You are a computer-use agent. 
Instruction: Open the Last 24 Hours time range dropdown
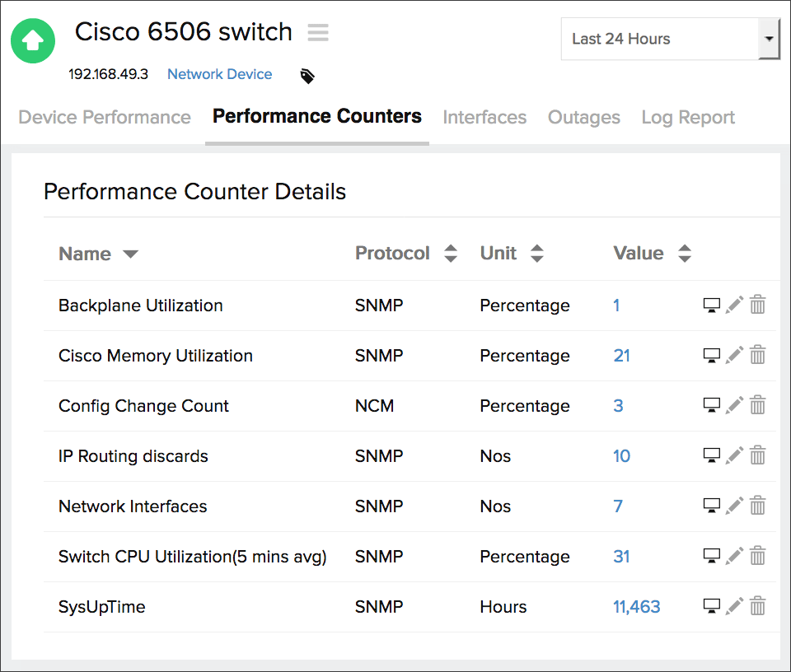tap(671, 39)
